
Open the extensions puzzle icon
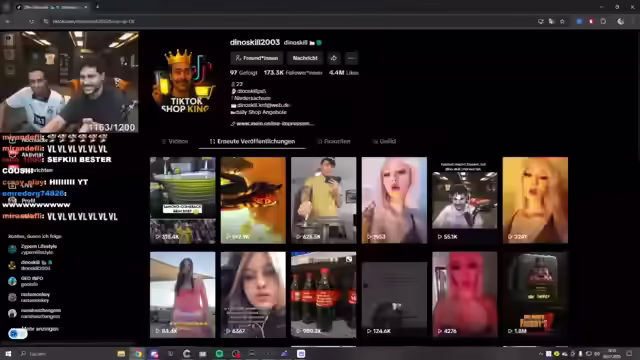pos(603,21)
